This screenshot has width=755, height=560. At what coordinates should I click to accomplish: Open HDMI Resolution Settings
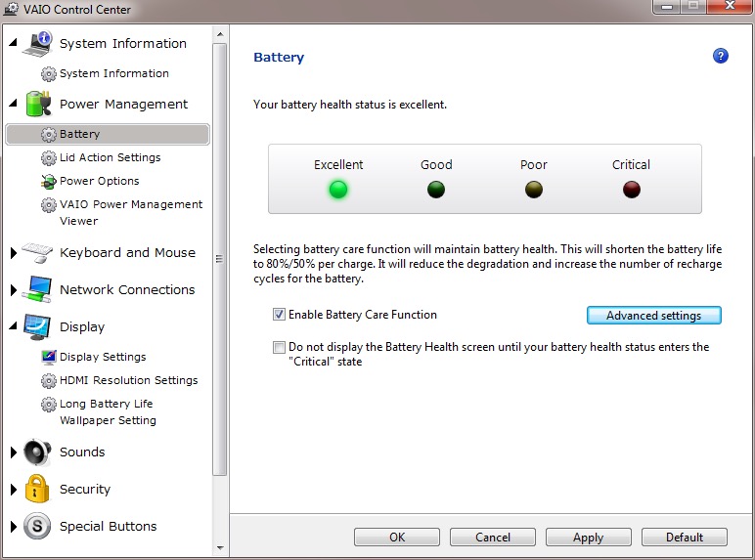pos(128,380)
